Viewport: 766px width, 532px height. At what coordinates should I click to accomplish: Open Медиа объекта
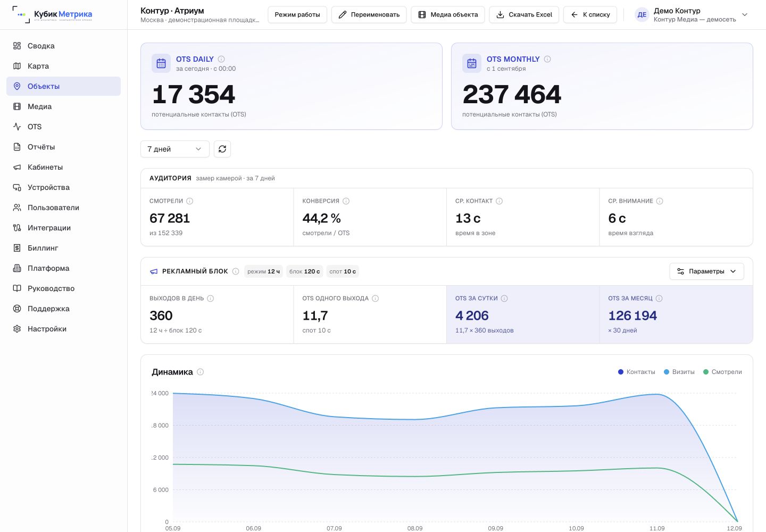click(448, 15)
